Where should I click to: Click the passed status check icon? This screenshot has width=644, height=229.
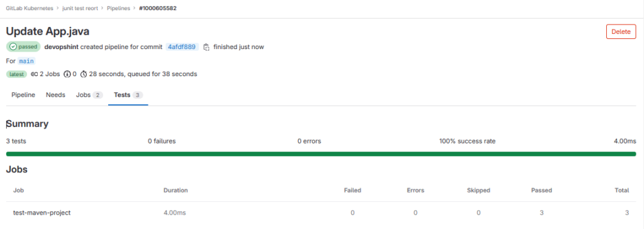(x=13, y=47)
